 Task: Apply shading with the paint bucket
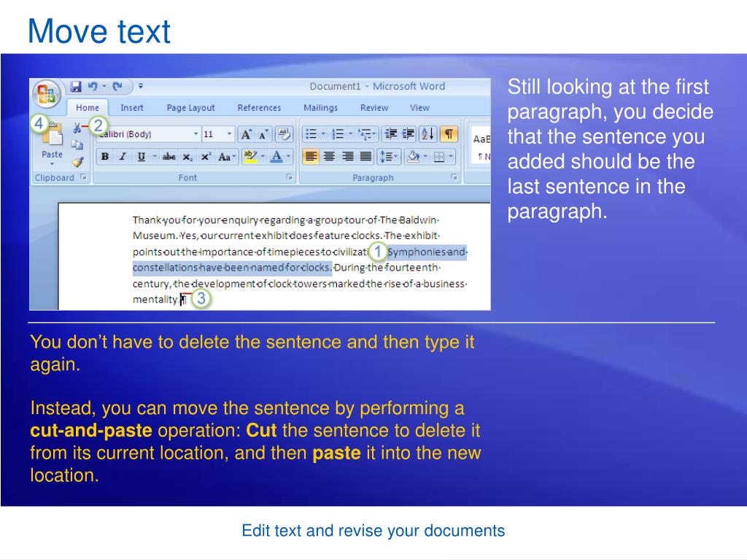pyautogui.click(x=414, y=156)
